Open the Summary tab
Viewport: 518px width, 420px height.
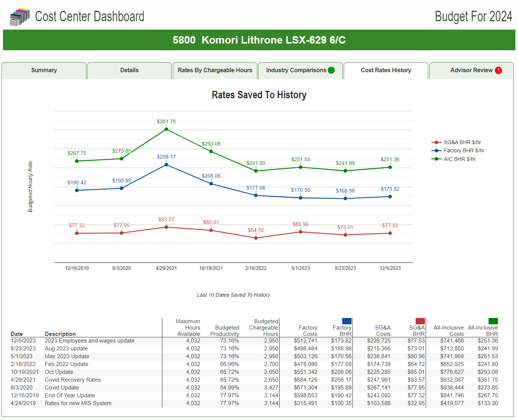click(44, 70)
